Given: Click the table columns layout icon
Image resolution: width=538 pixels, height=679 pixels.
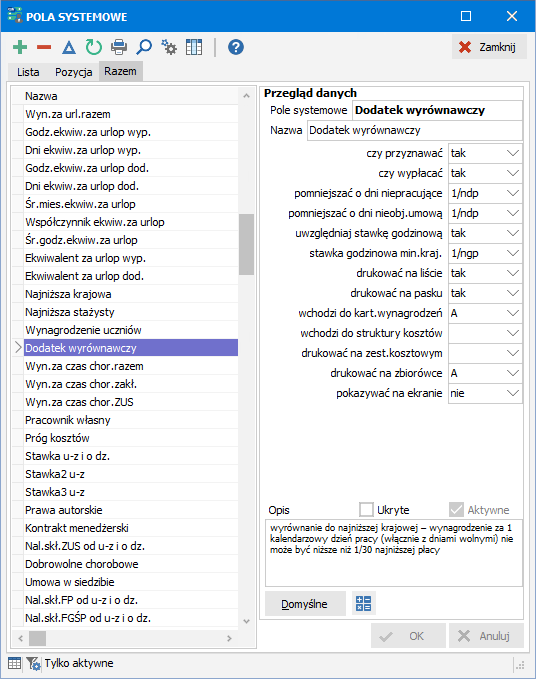Looking at the screenshot, I should (x=194, y=47).
